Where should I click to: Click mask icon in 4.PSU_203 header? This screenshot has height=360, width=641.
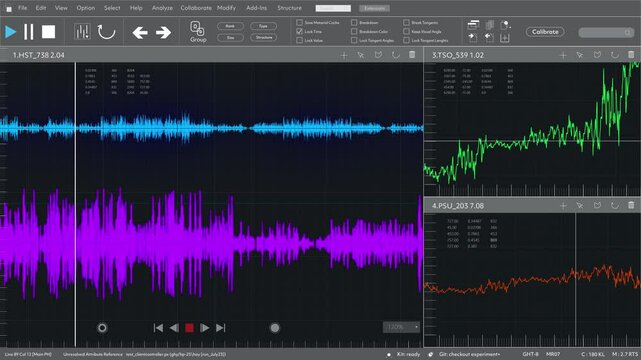click(597, 206)
